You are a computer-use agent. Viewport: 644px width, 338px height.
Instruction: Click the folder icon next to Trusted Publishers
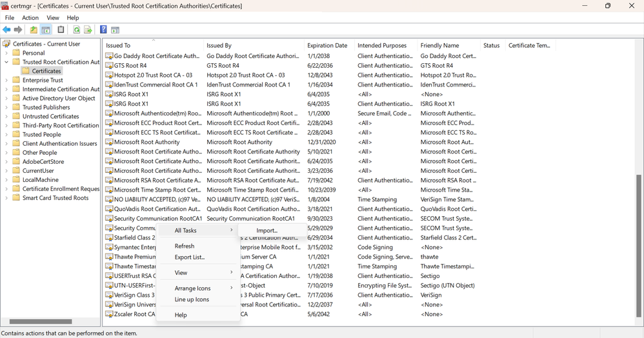pyautogui.click(x=16, y=107)
